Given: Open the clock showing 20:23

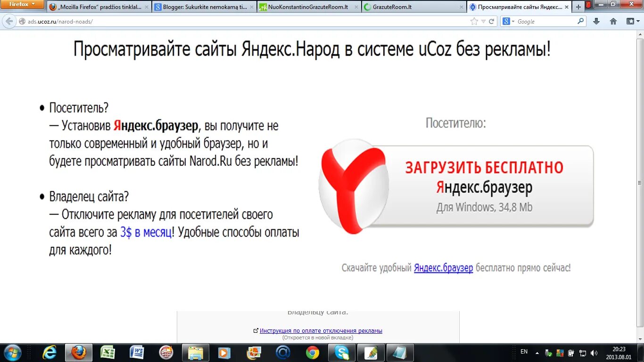Looking at the screenshot, I should point(619,353).
